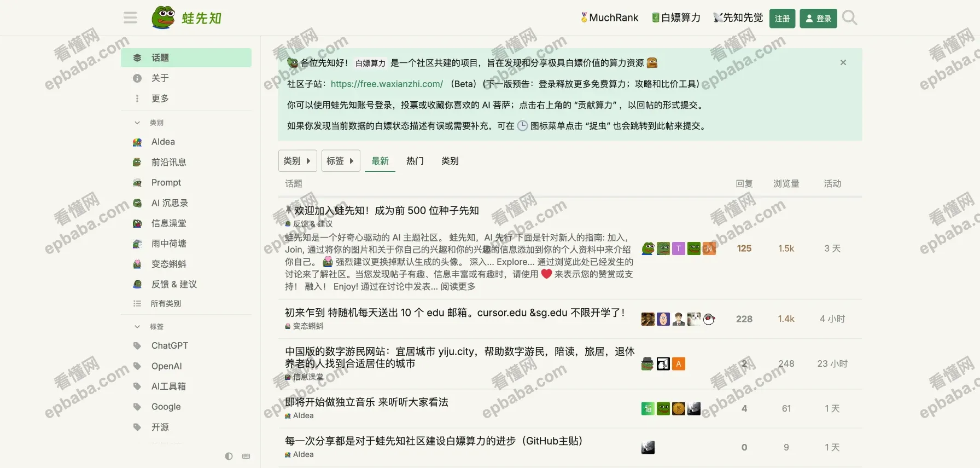Open the 反馈 & 建议 sidebar category

(x=186, y=284)
